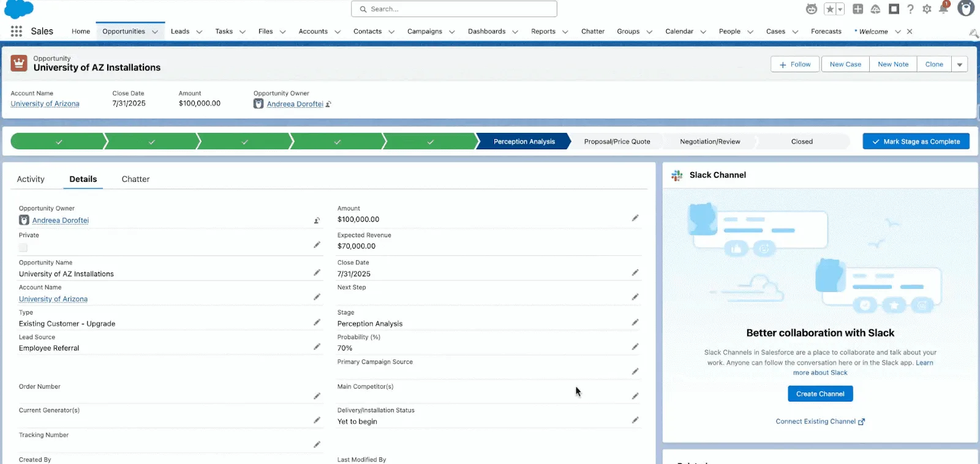Select Negotiation/Review stage in path
The height and width of the screenshot is (464, 980).
[x=710, y=141]
